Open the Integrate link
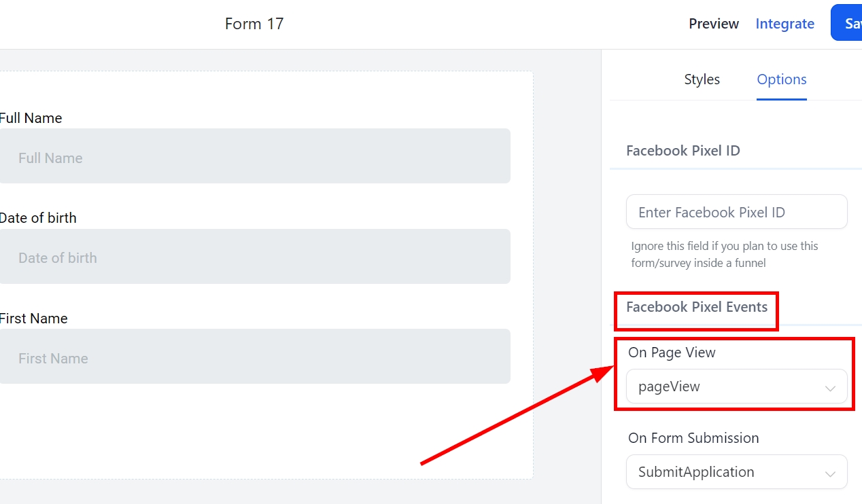 coord(785,24)
